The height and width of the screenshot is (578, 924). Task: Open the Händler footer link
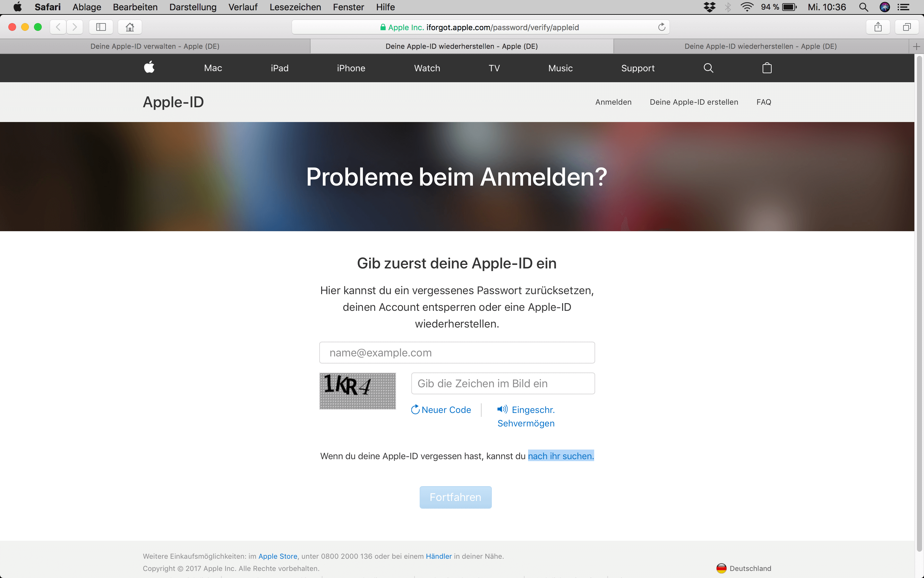coord(439,556)
